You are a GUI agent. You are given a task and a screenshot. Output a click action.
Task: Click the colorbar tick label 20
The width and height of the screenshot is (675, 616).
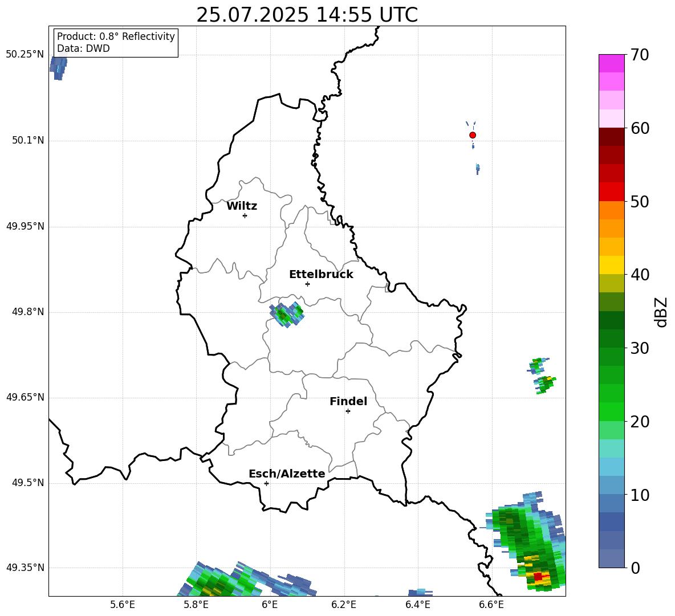coord(640,422)
